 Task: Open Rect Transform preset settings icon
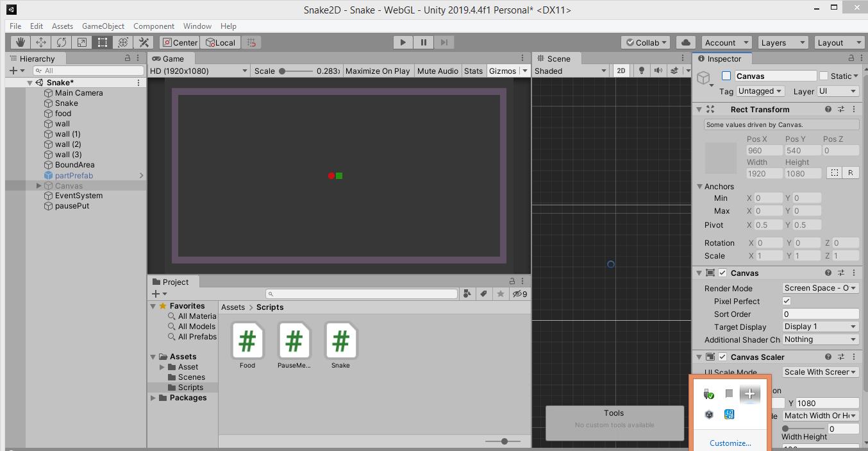coord(841,109)
